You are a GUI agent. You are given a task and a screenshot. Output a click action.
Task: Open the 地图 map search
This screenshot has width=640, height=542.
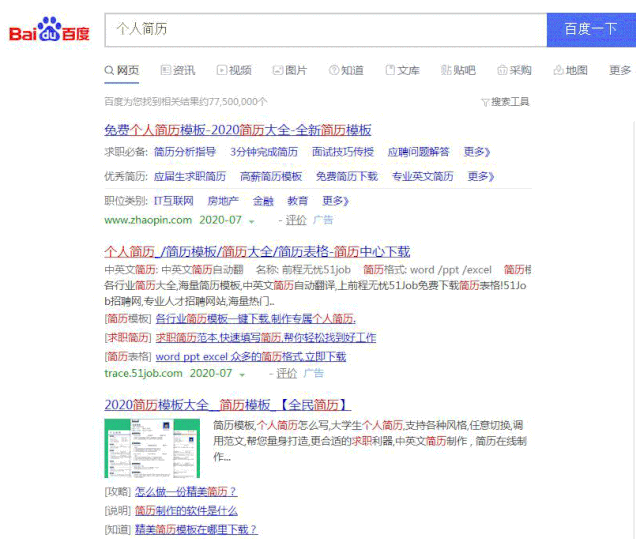570,71
